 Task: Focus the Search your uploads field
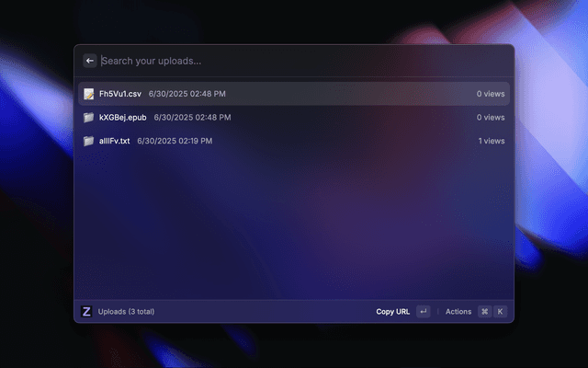point(304,61)
